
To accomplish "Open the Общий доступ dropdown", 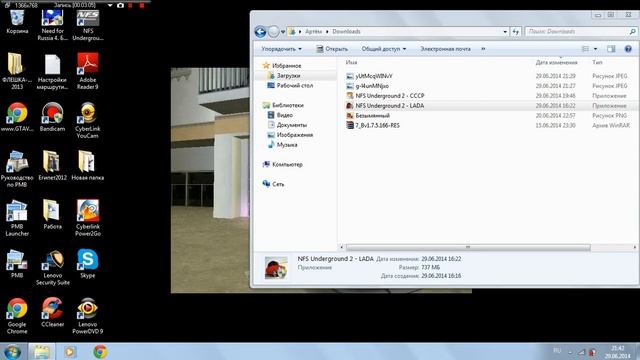I will click(x=384, y=49).
